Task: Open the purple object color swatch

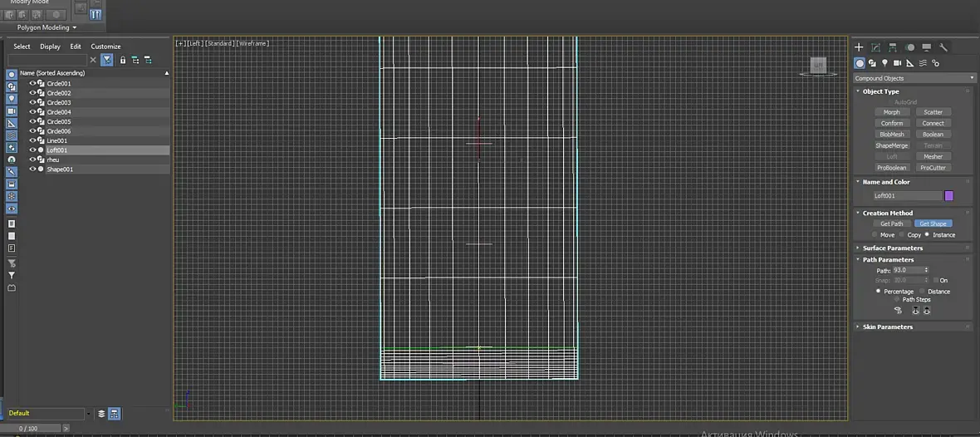Action: coord(948,196)
